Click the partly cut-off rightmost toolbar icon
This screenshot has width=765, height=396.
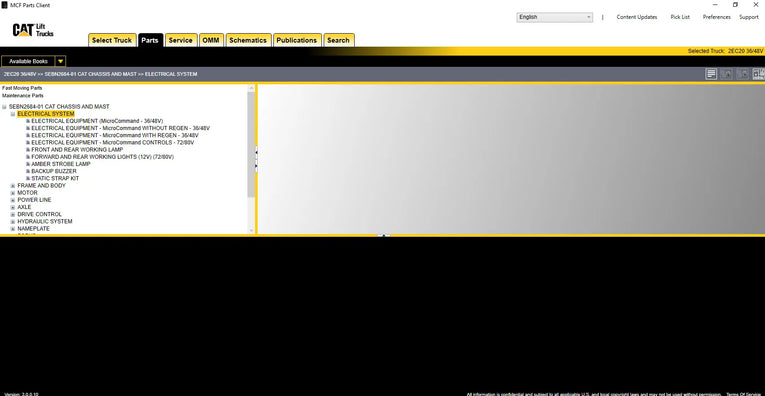point(759,74)
